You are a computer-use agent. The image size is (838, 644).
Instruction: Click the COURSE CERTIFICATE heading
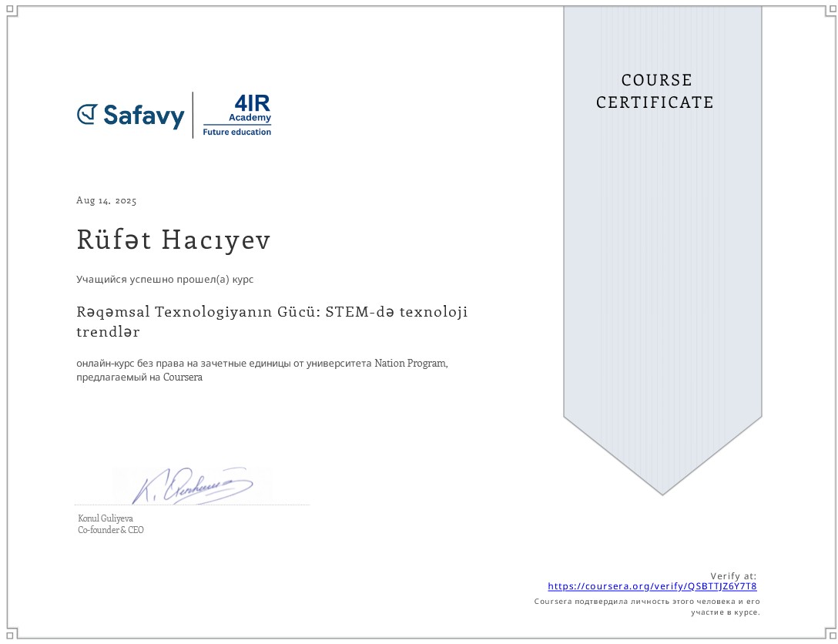(x=655, y=91)
